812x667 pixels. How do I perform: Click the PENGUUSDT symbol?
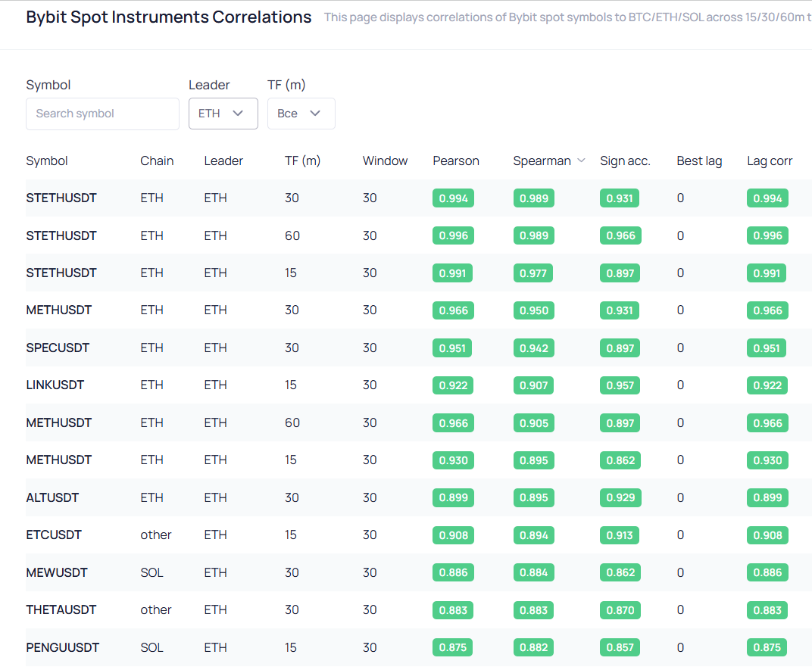click(x=62, y=647)
